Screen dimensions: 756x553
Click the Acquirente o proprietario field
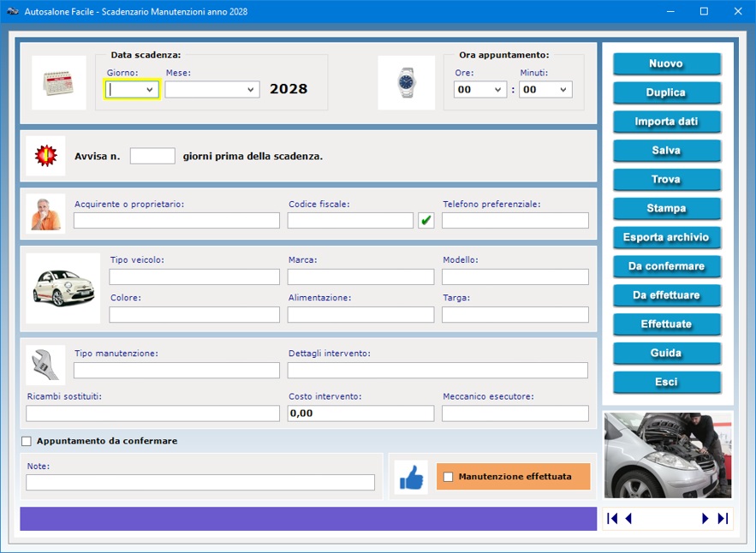coord(176,220)
